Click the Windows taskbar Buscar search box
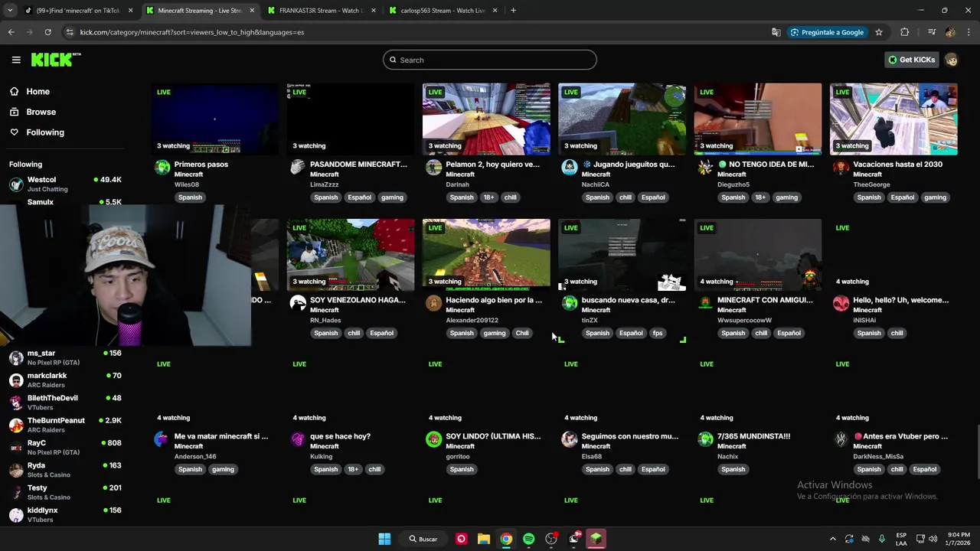The height and width of the screenshot is (551, 980). (423, 539)
